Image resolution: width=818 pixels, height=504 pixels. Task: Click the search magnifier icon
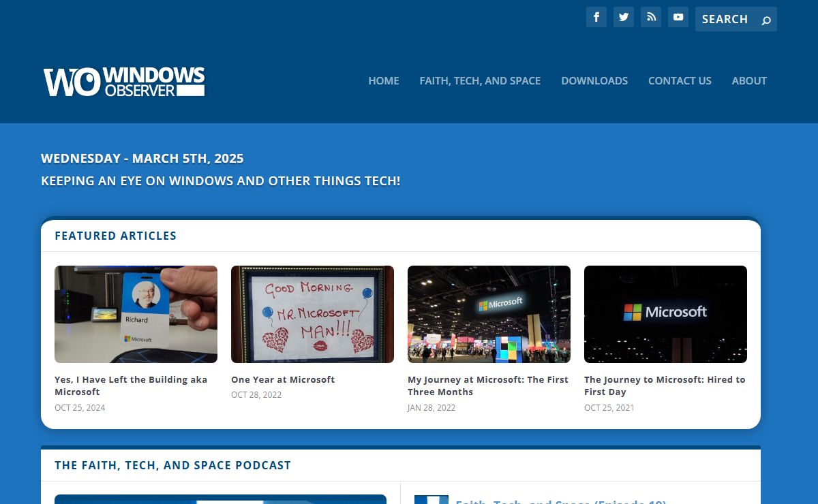(766, 20)
